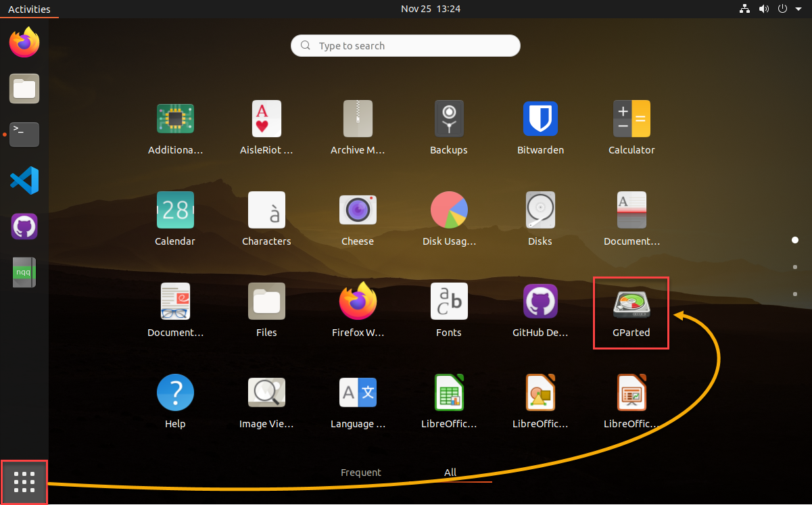Open Files from the left dock
Screen dimensions: 812x505
point(24,89)
